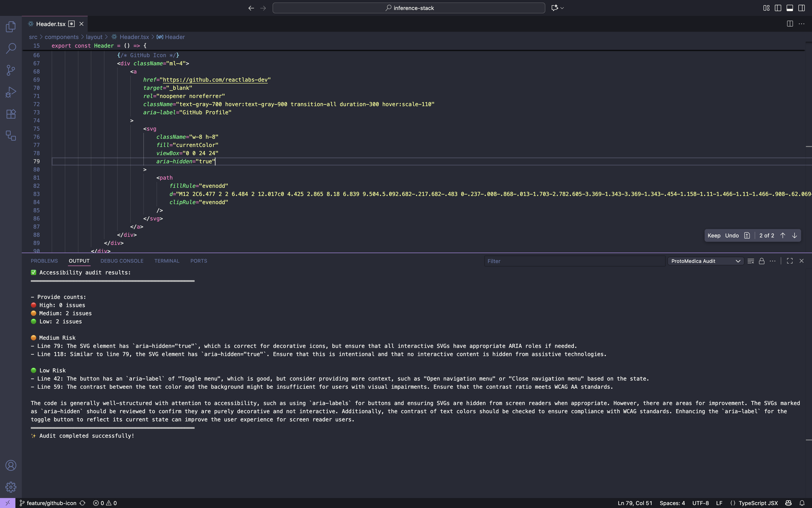
Task: Click the Header symbol breadcrumb
Action: pos(174,37)
